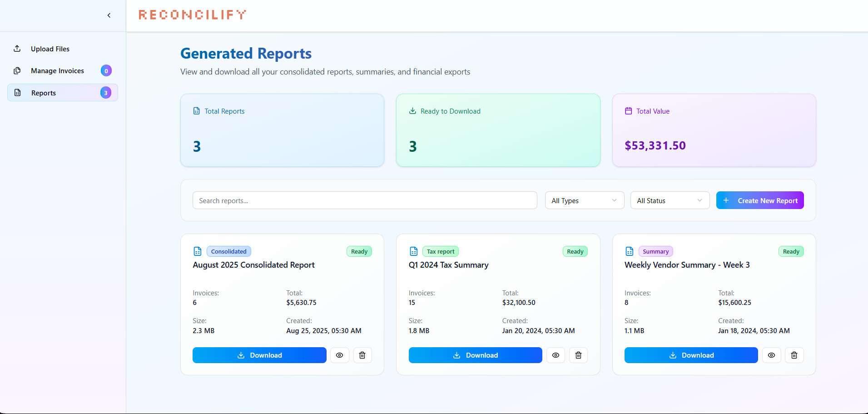This screenshot has width=868, height=414.
Task: Click the Generated Reports heading
Action: click(246, 54)
